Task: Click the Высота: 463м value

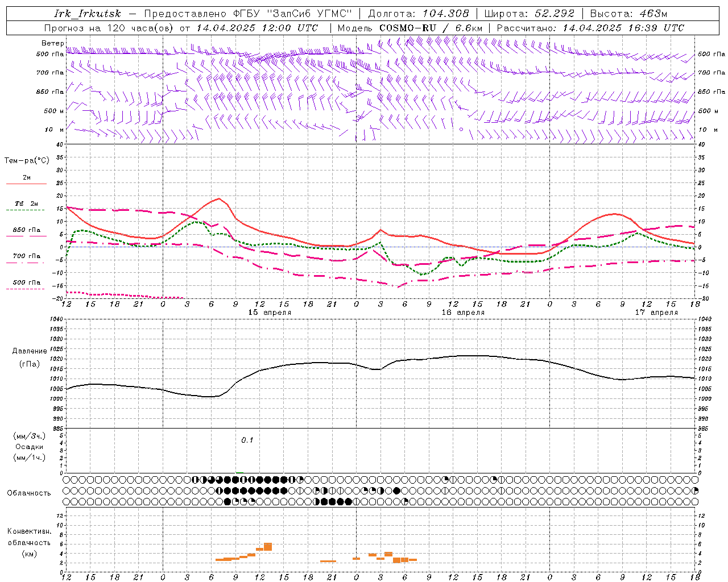Action: coord(628,14)
